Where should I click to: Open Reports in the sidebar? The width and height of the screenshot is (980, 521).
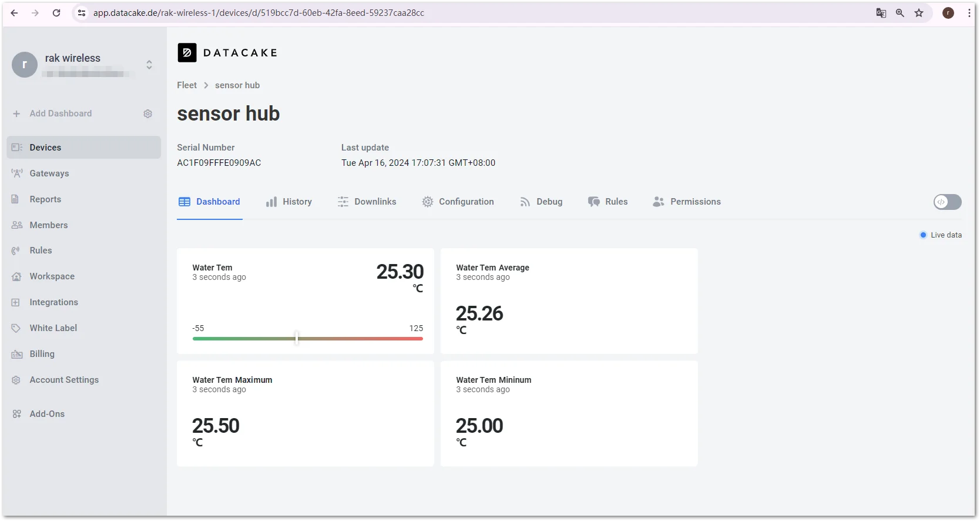tap(83, 199)
